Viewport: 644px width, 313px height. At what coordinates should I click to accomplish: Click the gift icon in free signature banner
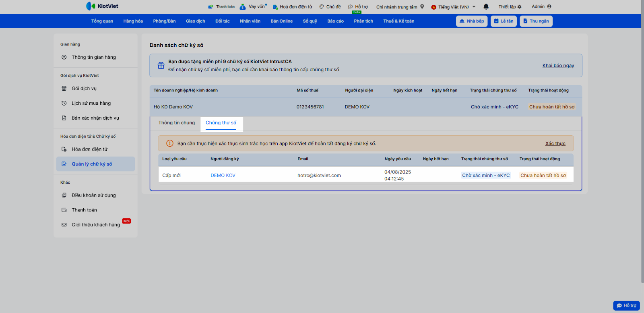161,65
